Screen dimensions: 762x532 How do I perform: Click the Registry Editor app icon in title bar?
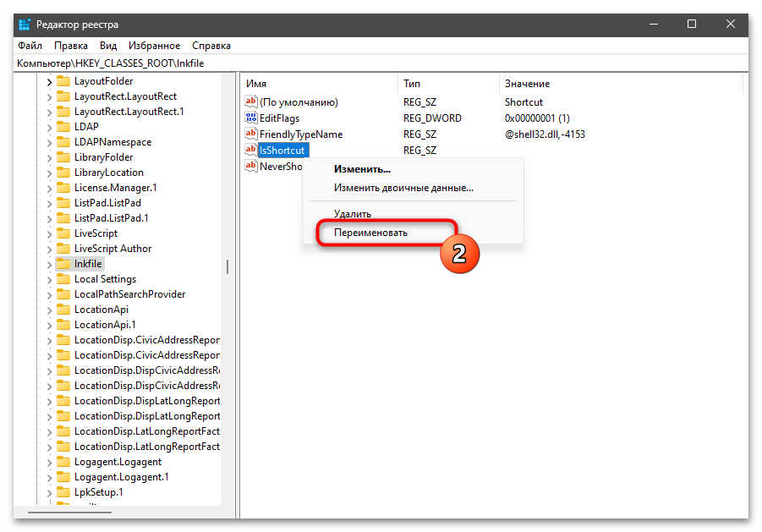point(25,24)
